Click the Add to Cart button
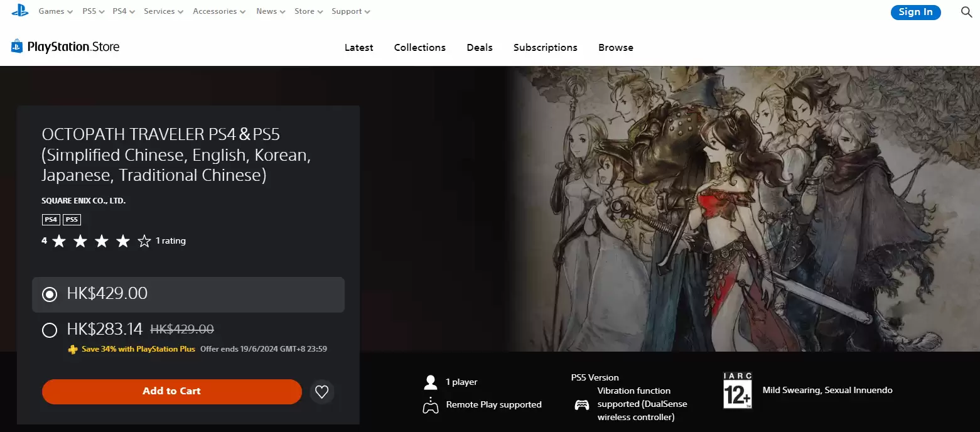 (x=171, y=391)
